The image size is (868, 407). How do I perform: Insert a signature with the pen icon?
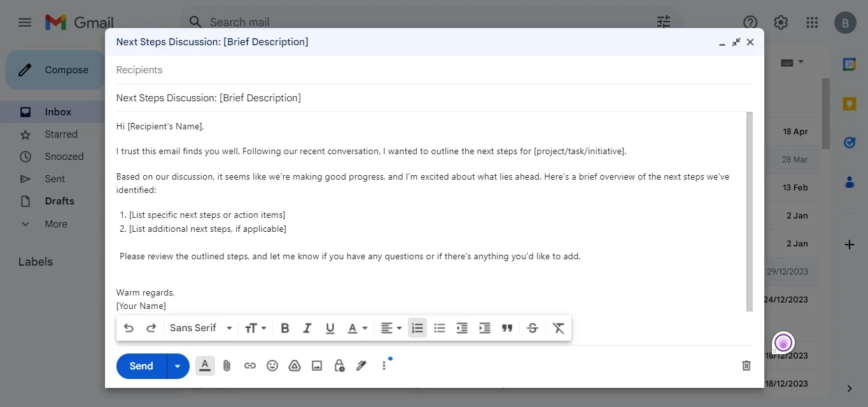[x=361, y=366]
